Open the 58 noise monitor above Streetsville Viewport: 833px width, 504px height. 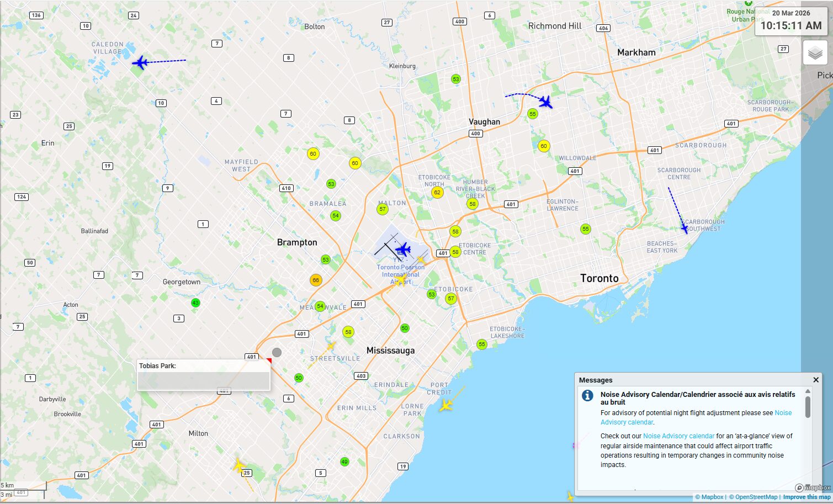point(348,332)
